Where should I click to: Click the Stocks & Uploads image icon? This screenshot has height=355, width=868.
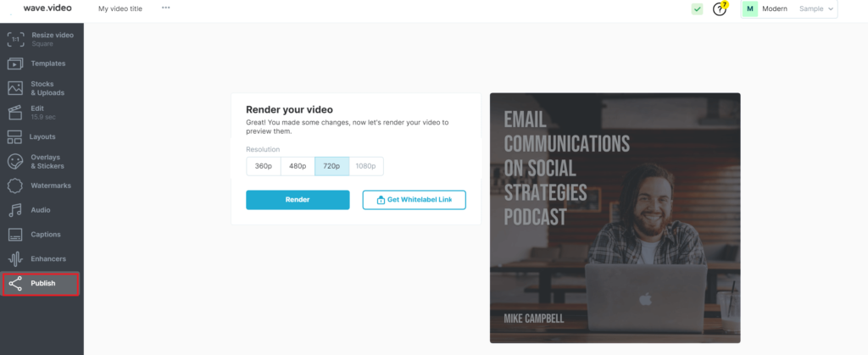(15, 88)
